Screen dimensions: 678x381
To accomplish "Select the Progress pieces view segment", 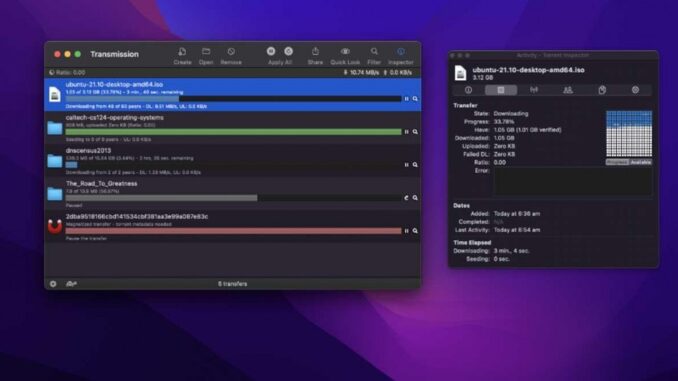I will coord(617,162).
